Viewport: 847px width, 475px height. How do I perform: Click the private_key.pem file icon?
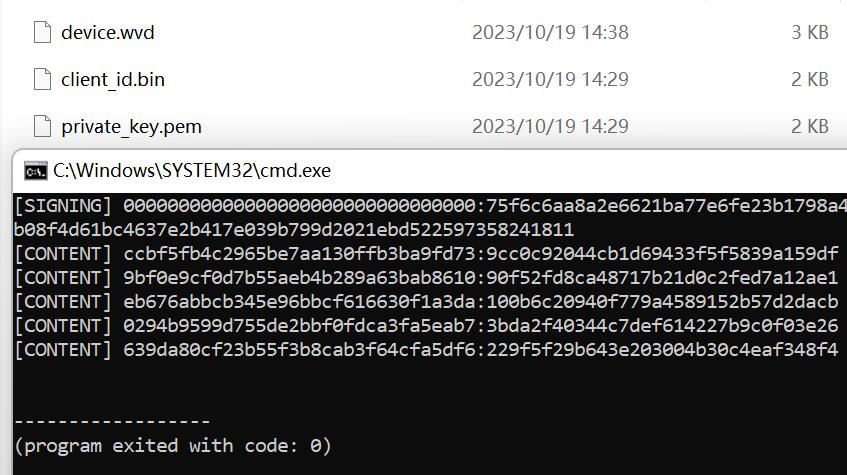(42, 126)
